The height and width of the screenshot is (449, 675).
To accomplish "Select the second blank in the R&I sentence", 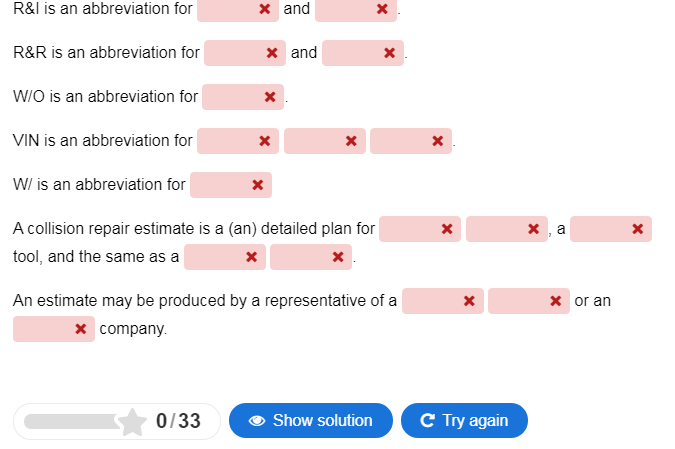I will click(356, 9).
